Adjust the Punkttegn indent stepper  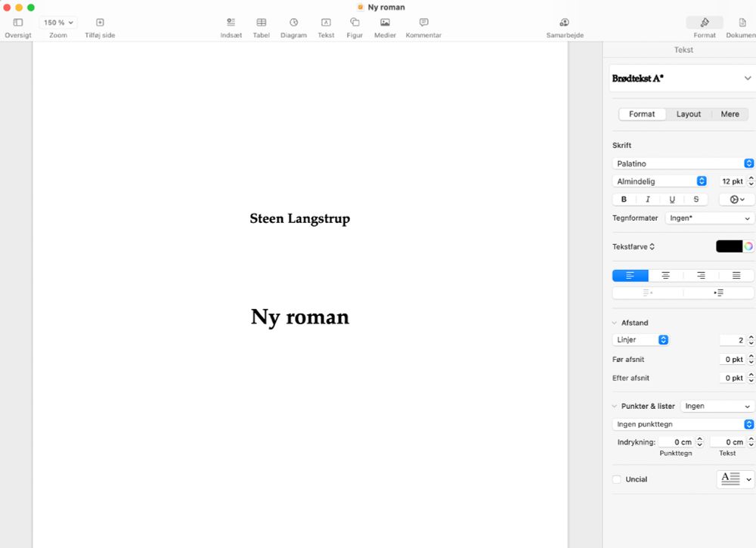699,442
